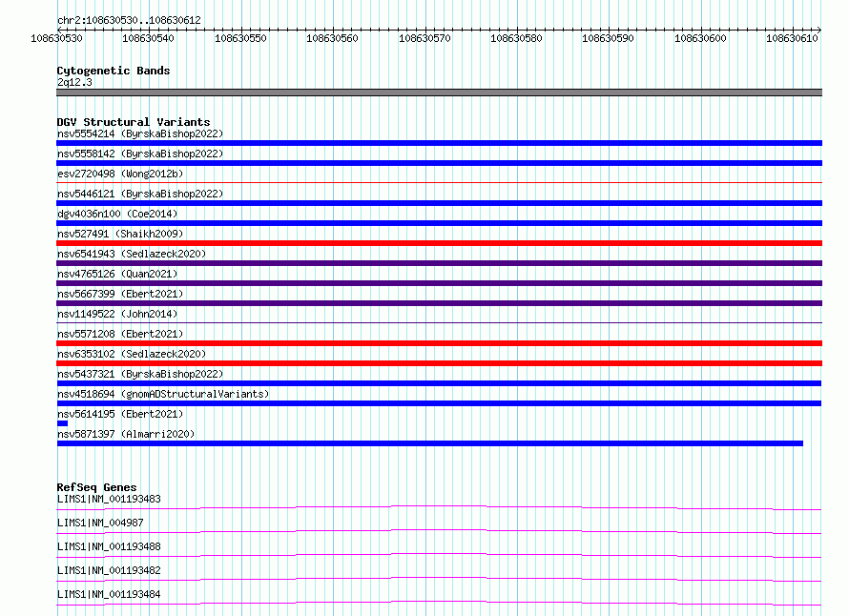The width and height of the screenshot is (849, 616).
Task: Select magenta gene line of NM_001193483
Action: (x=439, y=507)
